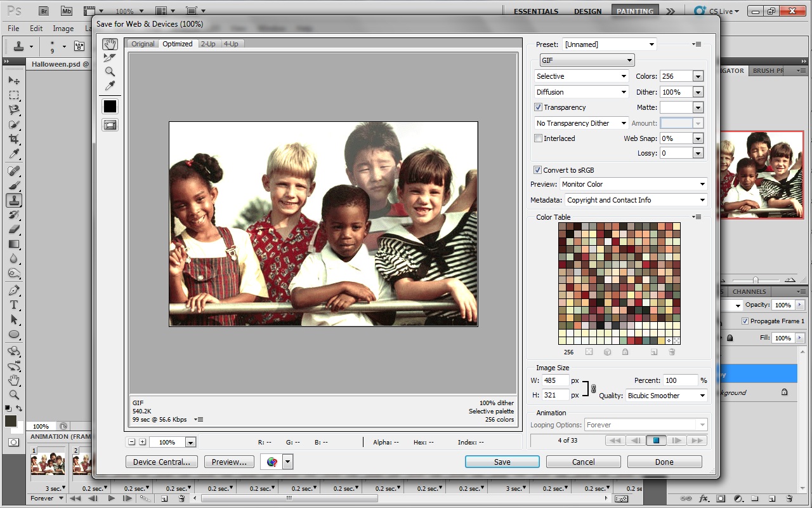Click the Cancel button
This screenshot has width=812, height=508.
click(x=584, y=462)
